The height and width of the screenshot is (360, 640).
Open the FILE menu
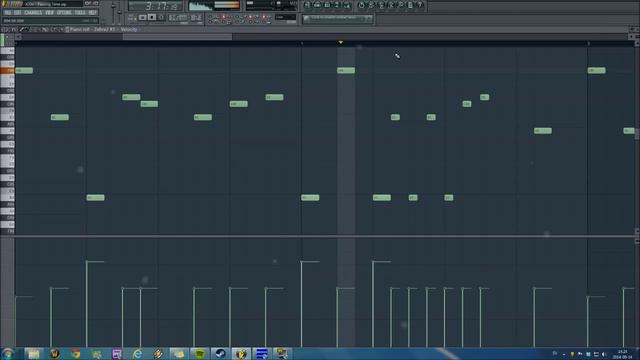7,13
